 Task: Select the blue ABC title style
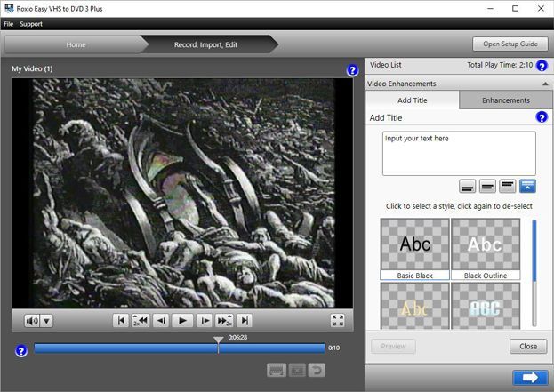pos(486,306)
